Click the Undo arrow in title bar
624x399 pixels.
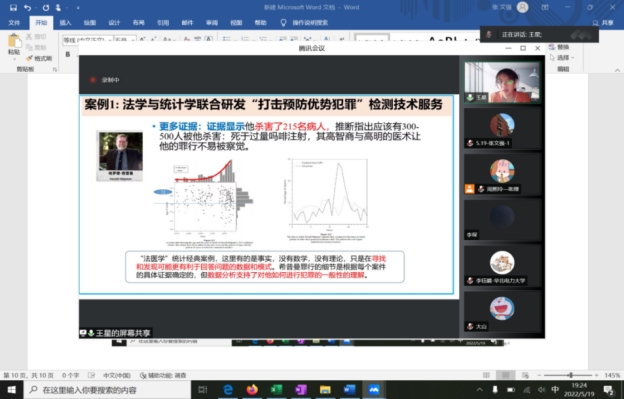point(27,8)
